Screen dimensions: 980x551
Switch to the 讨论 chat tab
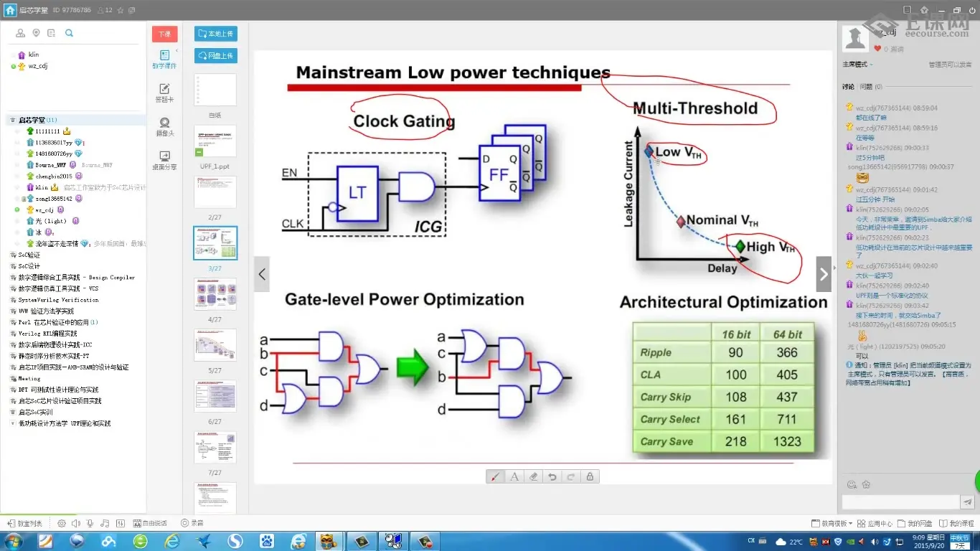point(848,87)
